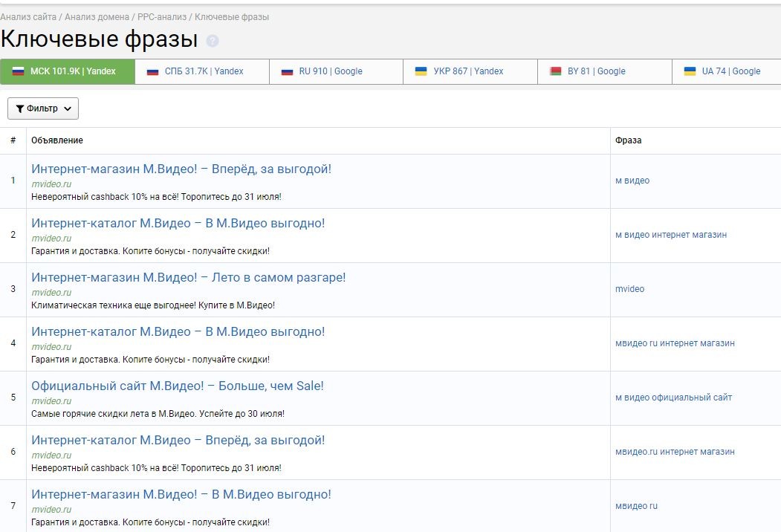Click the phrase 'мвидео ru интернет магазин'

click(x=675, y=343)
